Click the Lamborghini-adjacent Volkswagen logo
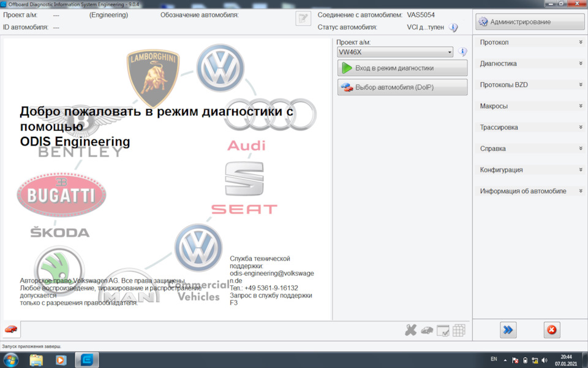The image size is (588, 368). pyautogui.click(x=221, y=68)
